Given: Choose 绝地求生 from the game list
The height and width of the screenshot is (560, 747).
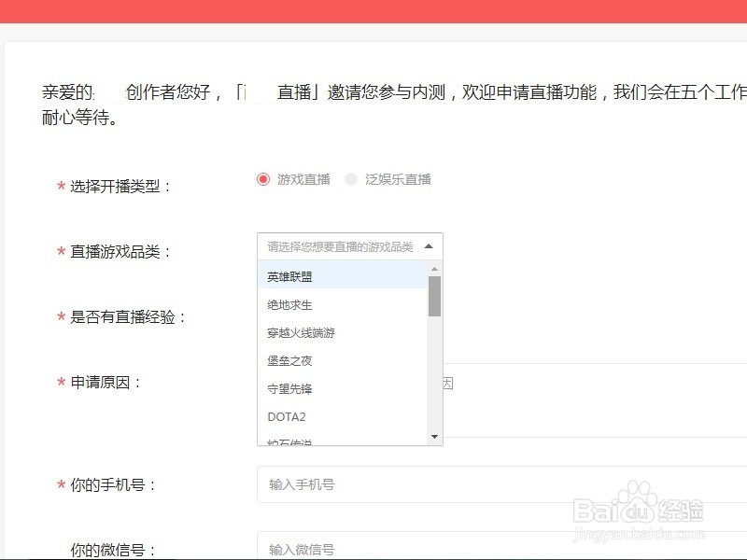Looking at the screenshot, I should 342,305.
